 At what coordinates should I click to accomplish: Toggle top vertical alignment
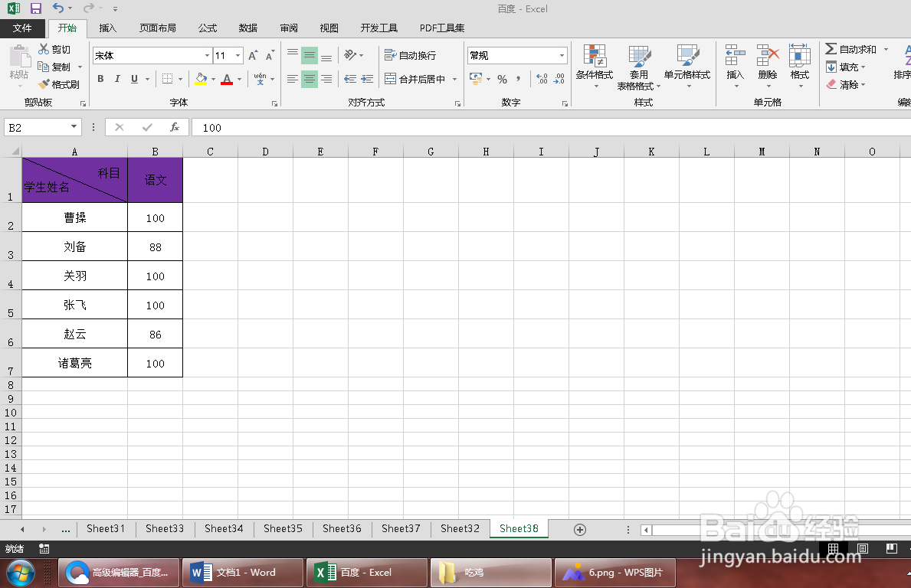(x=293, y=55)
